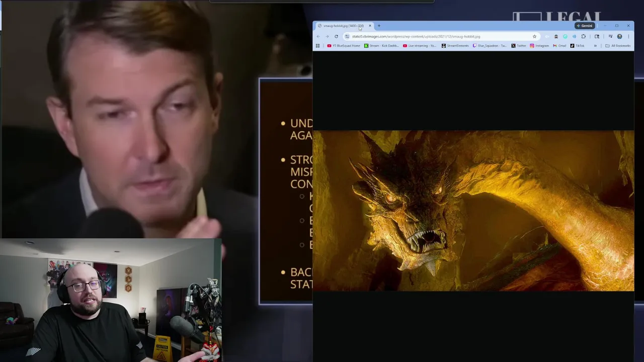Open Chrome three-dot menu
This screenshot has height=362, width=644.
coord(628,36)
